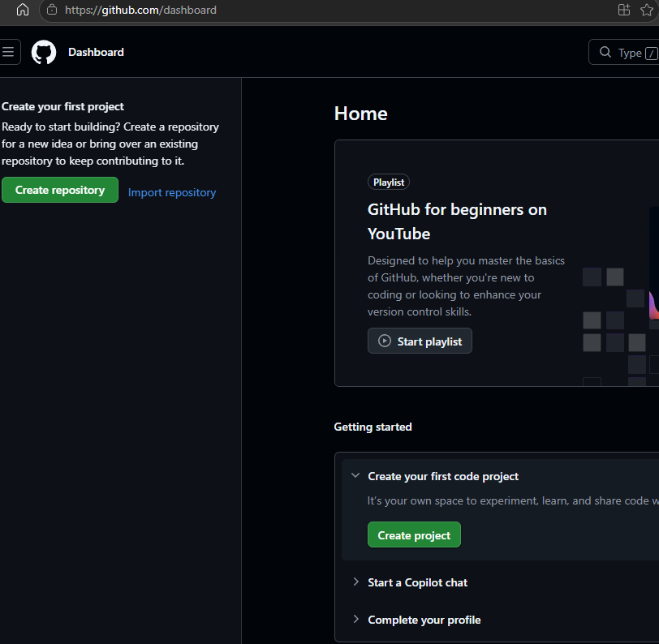
Task: Click the green Create project button
Action: coord(414,535)
